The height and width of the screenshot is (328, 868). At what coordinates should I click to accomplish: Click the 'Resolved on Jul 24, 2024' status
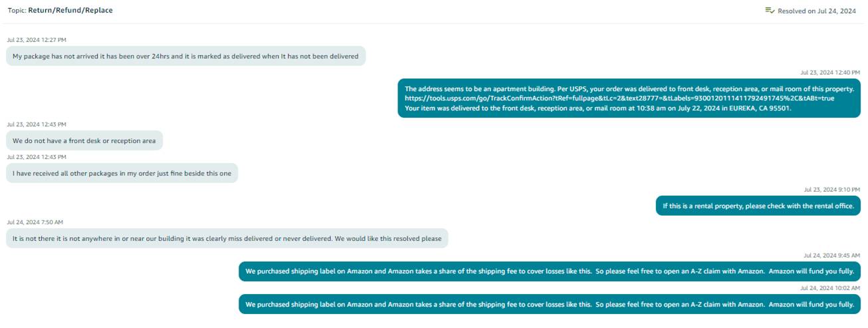click(x=816, y=11)
